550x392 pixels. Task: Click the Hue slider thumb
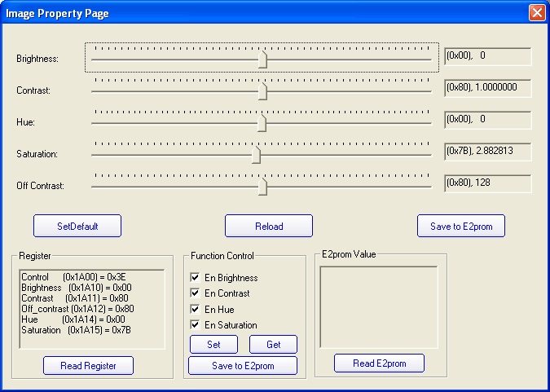(262, 122)
